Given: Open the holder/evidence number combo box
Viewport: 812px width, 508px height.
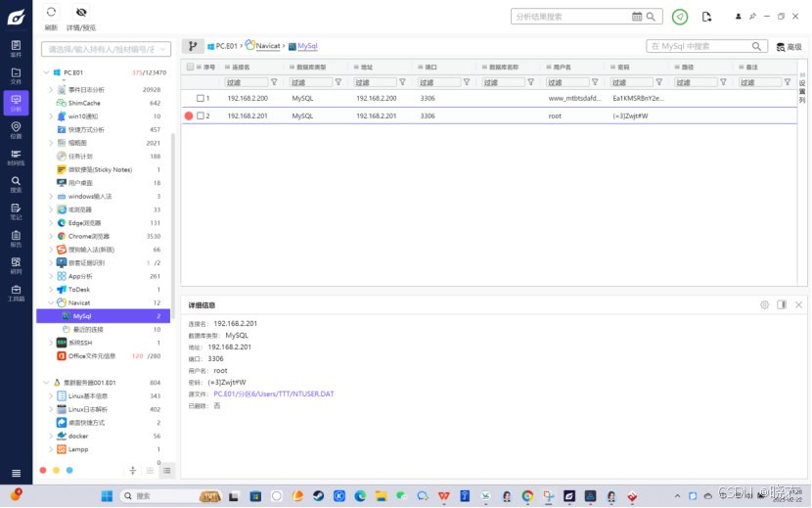Looking at the screenshot, I should (107, 49).
